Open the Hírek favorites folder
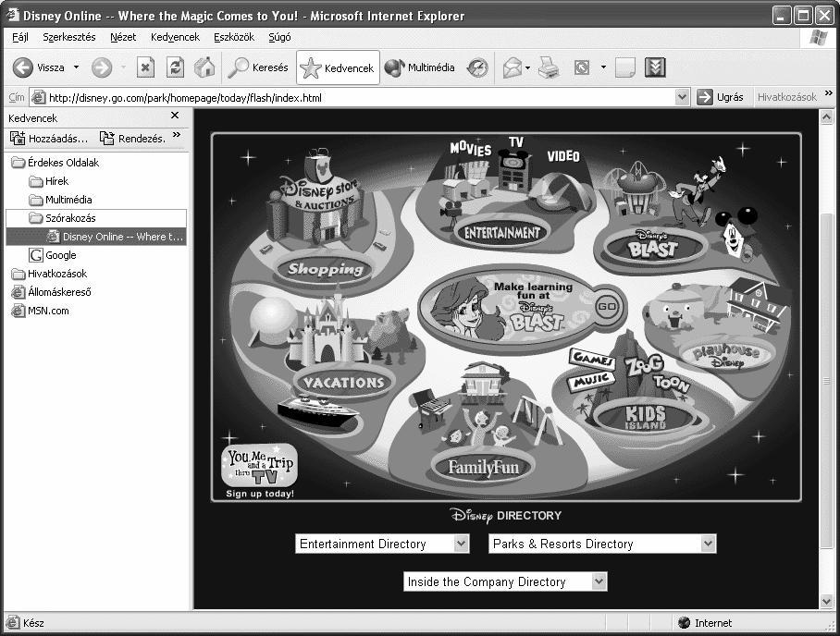Screen dimensions: 840x636 pyautogui.click(x=49, y=181)
